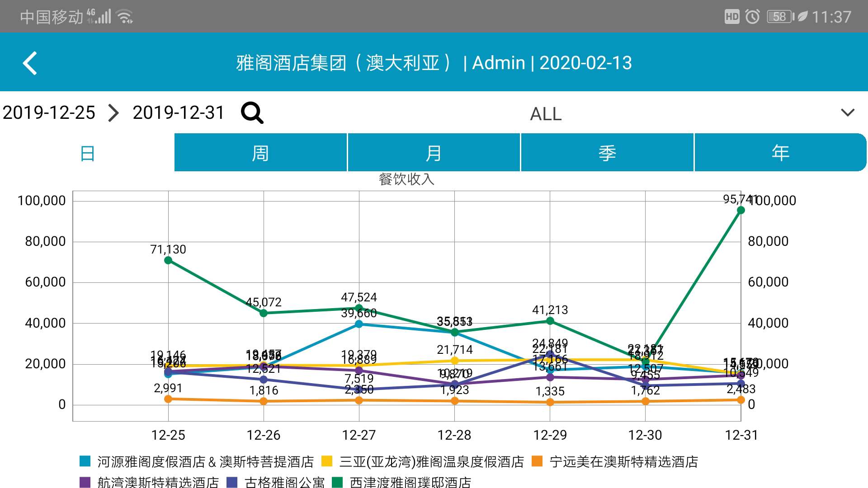Open the 2019-12-25 start date picker
This screenshot has width=868, height=488.
click(49, 113)
